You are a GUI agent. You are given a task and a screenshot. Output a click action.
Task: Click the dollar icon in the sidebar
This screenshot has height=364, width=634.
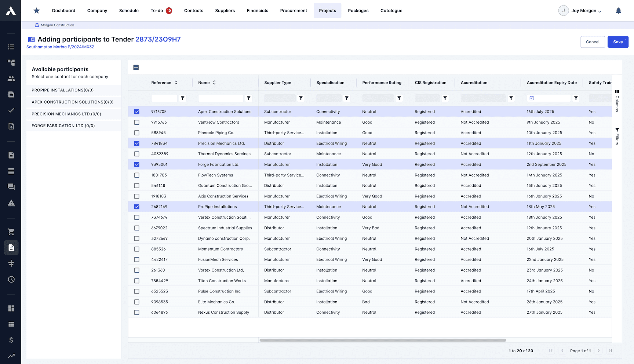tap(11, 340)
